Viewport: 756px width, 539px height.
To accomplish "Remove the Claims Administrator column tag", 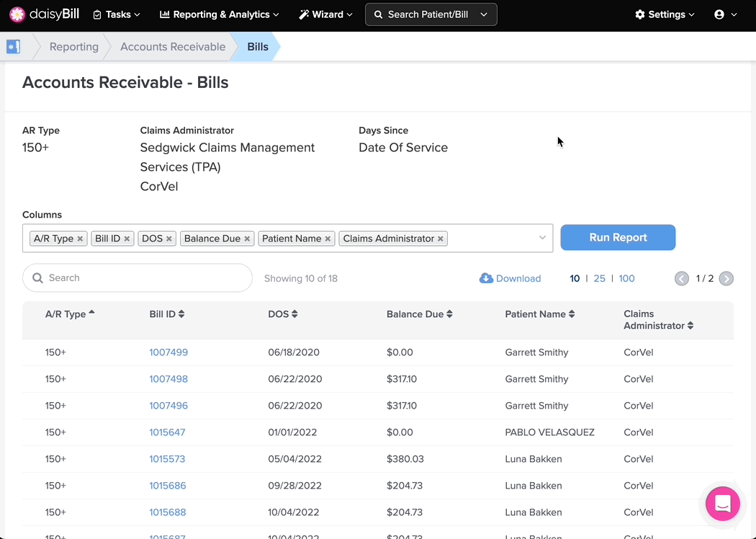I will pos(440,239).
